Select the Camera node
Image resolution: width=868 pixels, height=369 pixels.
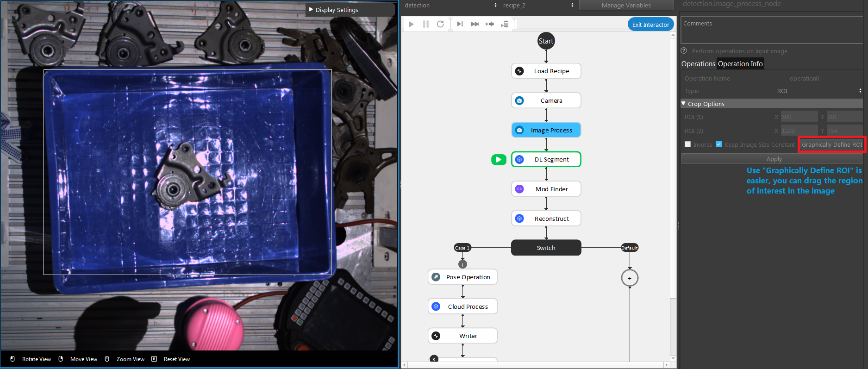click(546, 100)
